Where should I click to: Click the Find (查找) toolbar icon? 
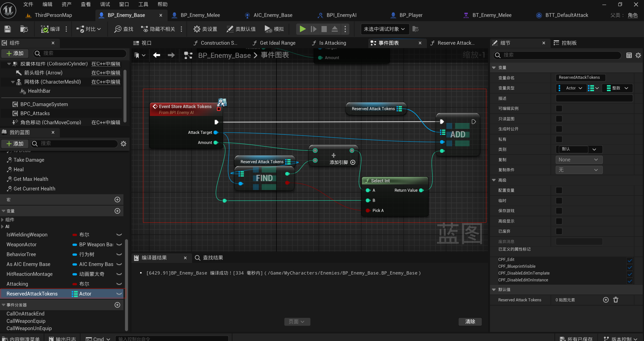coord(123,29)
